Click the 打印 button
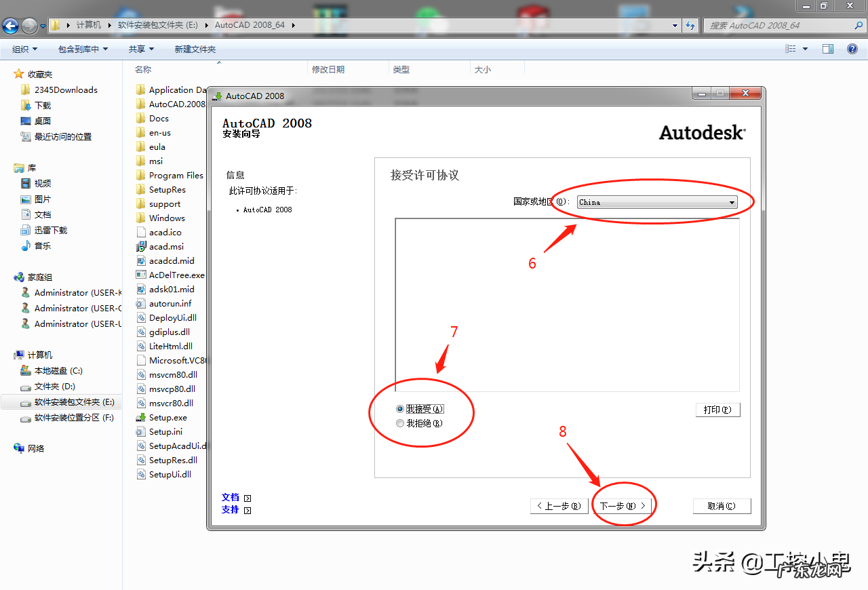Image resolution: width=868 pixels, height=590 pixels. (x=717, y=410)
